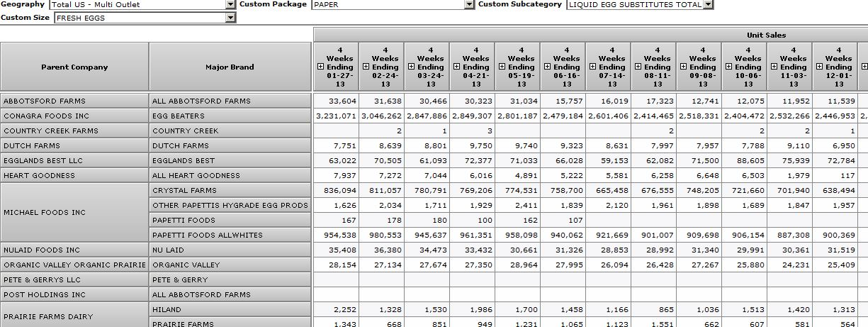Click the PAPETTI FOODS ALLWHITES brand cell
The image size is (868, 327).
pyautogui.click(x=230, y=235)
